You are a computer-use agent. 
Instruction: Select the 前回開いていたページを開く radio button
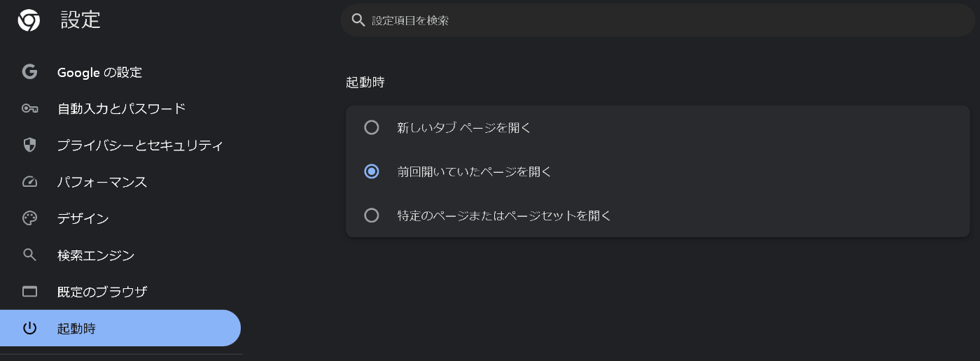click(x=372, y=171)
